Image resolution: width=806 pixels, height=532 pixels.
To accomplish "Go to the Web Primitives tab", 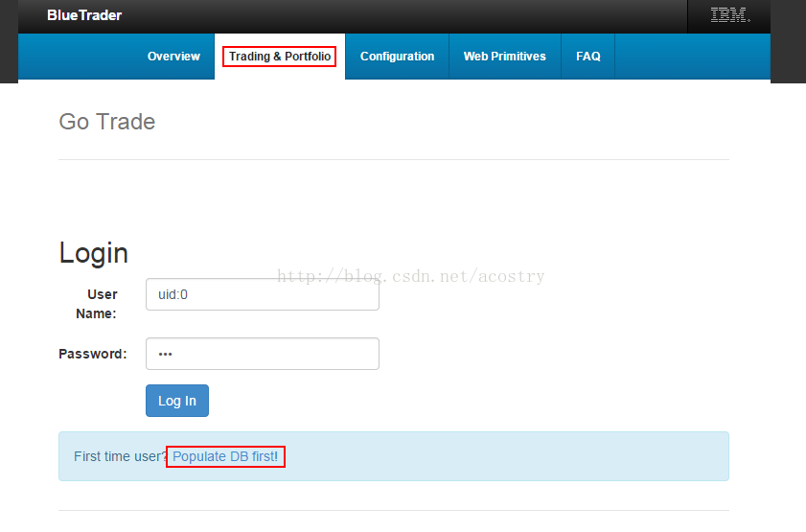I will (504, 57).
